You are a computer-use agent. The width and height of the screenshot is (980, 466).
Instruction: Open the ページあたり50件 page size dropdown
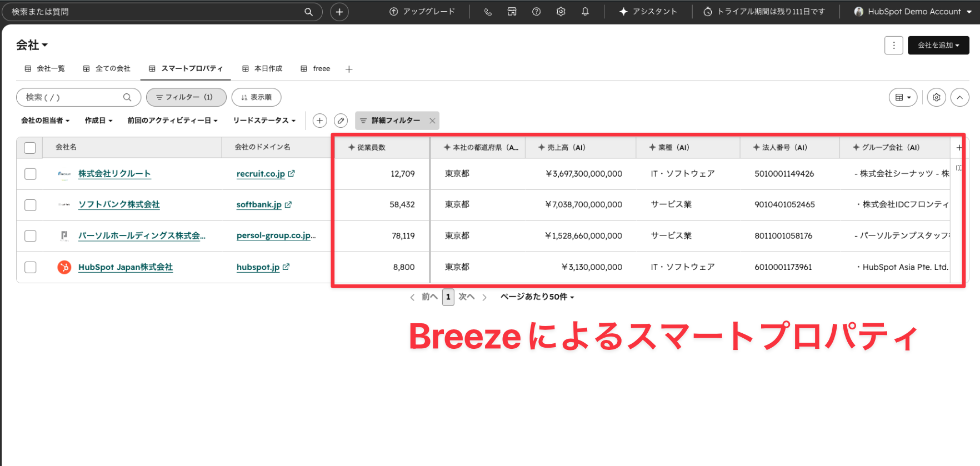pyautogui.click(x=537, y=297)
